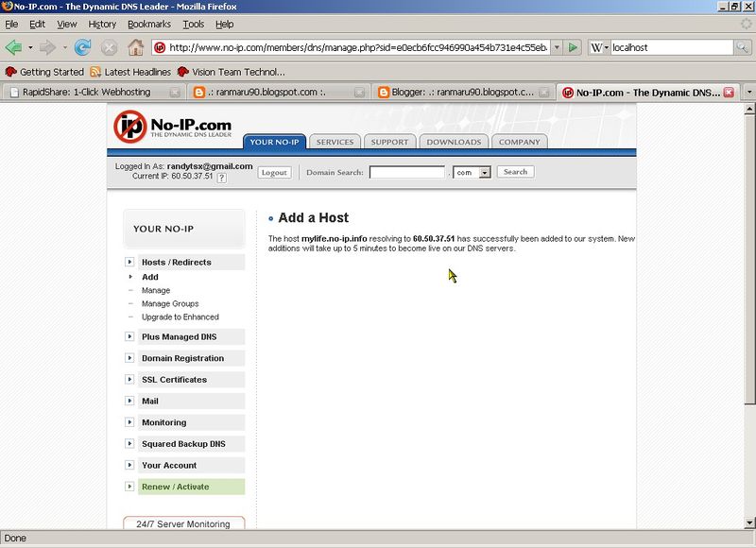Open the History menu
Screen dimensions: 756x548
102,25
